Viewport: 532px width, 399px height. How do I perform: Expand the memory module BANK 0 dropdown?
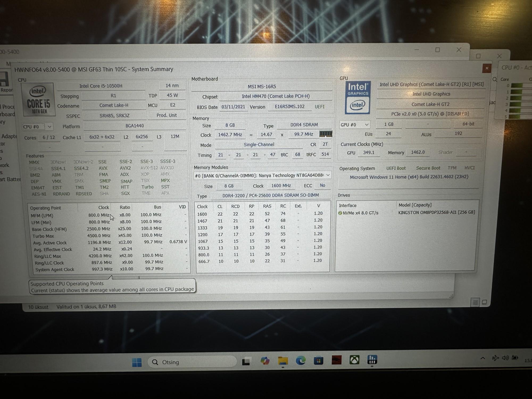point(263,175)
